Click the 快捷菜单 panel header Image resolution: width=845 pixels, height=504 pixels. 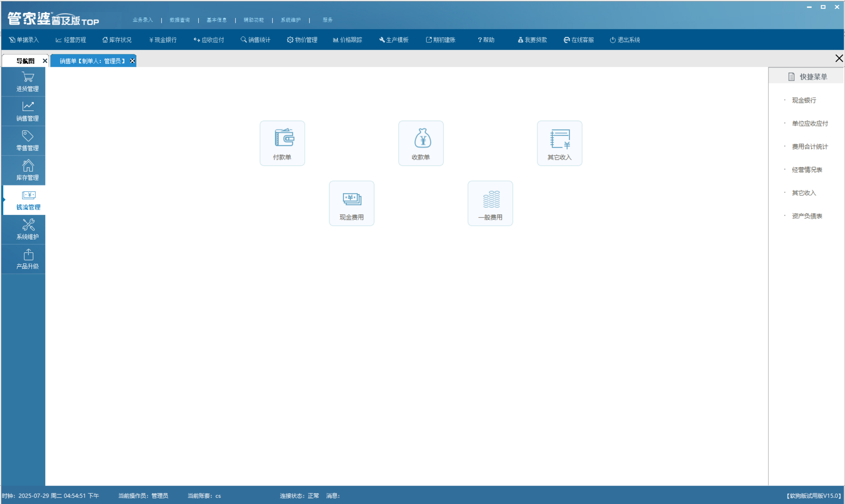pos(807,76)
